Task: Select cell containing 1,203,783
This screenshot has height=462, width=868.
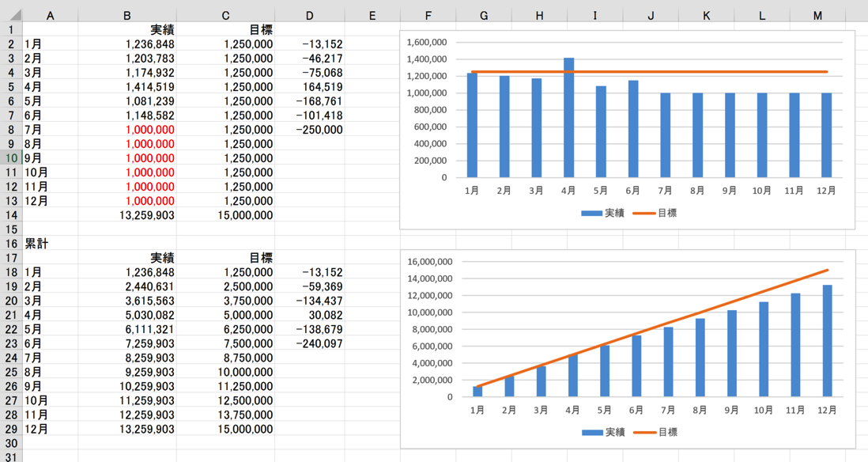Action: (127, 59)
